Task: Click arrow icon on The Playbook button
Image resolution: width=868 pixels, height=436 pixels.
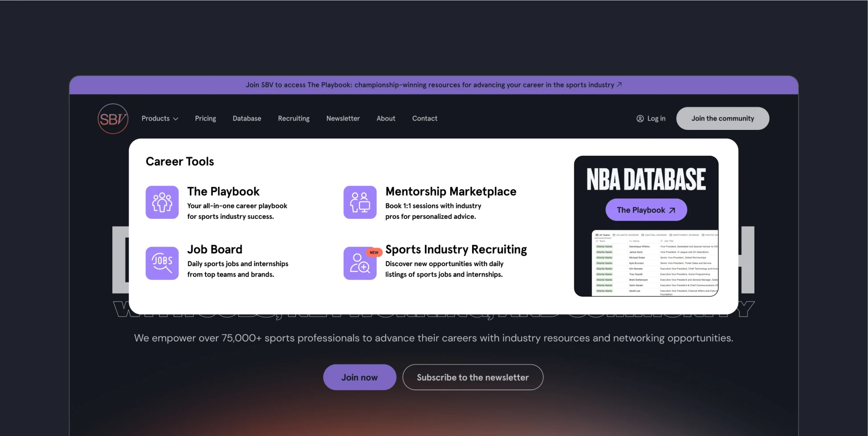Action: pyautogui.click(x=672, y=210)
